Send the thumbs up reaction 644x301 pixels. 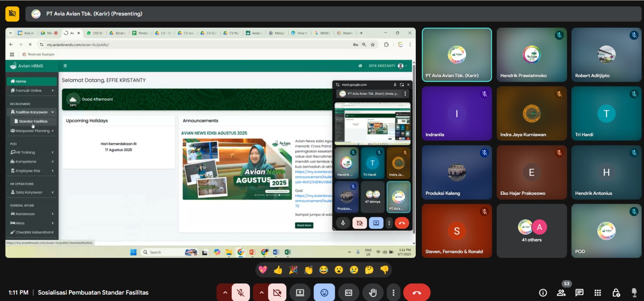tap(278, 270)
